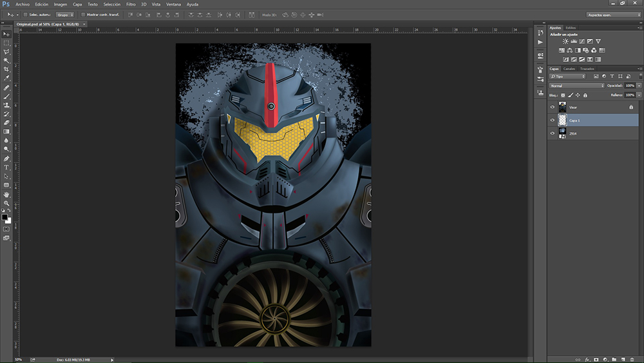Viewport: 644px width, 363px height.
Task: Open the status bar info arrow
Action: tap(112, 360)
